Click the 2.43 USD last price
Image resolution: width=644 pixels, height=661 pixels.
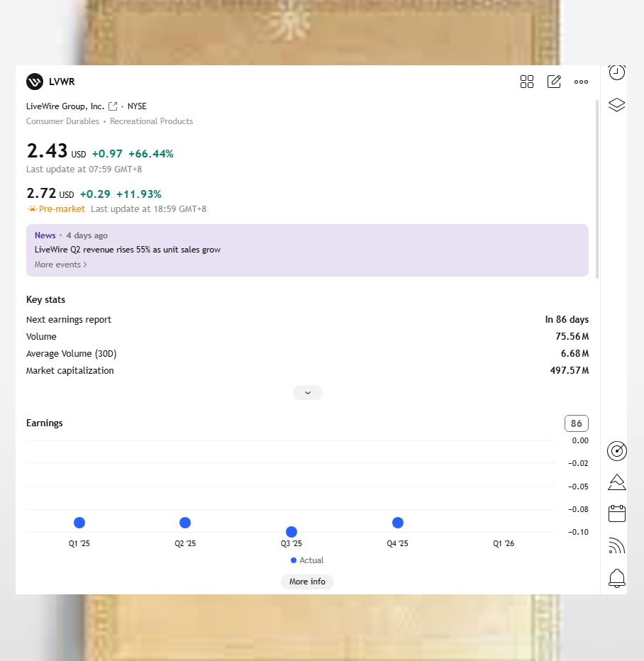[56, 151]
